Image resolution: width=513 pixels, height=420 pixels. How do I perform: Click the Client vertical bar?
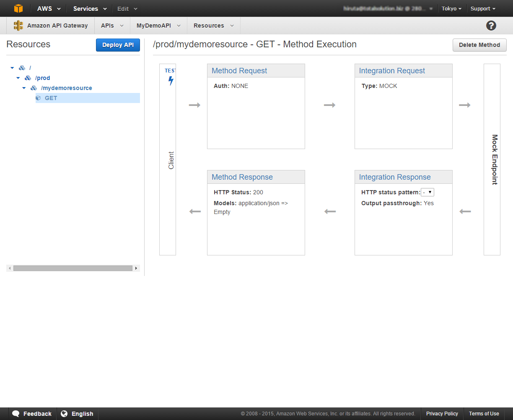[x=168, y=160]
